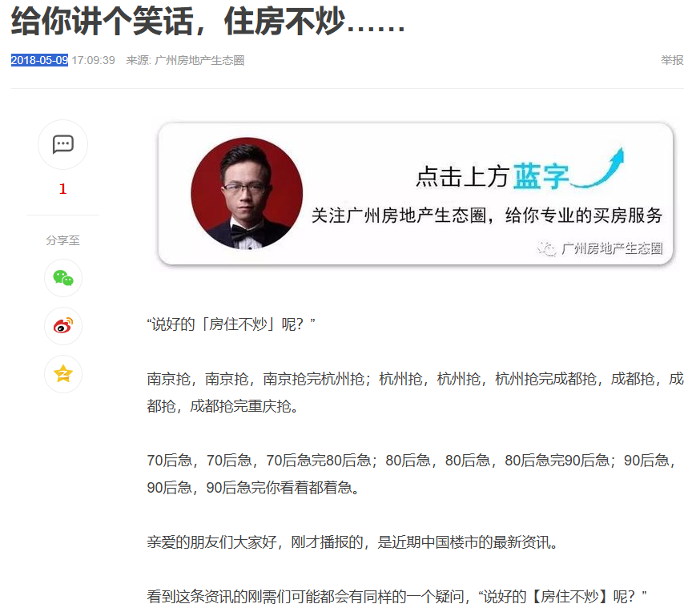700x612 pixels.
Task: Click the banner slogan 关注广州房地产生态圈
Action: click(x=399, y=215)
